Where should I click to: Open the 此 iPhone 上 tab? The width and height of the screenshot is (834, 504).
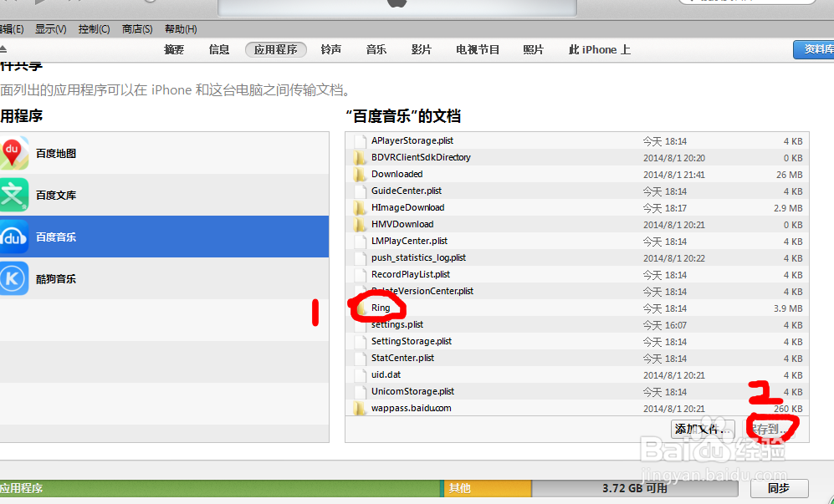coord(600,49)
